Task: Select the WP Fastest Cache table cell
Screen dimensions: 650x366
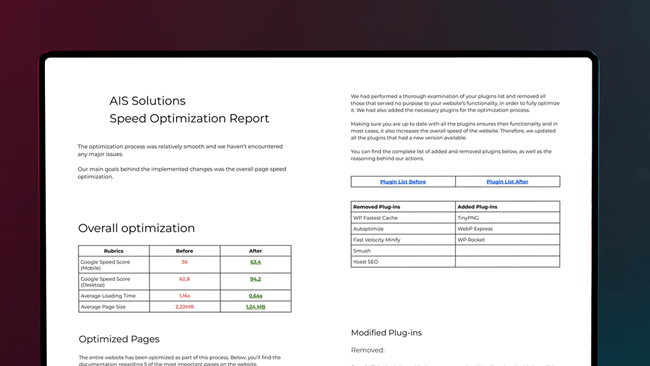Action: coord(403,218)
